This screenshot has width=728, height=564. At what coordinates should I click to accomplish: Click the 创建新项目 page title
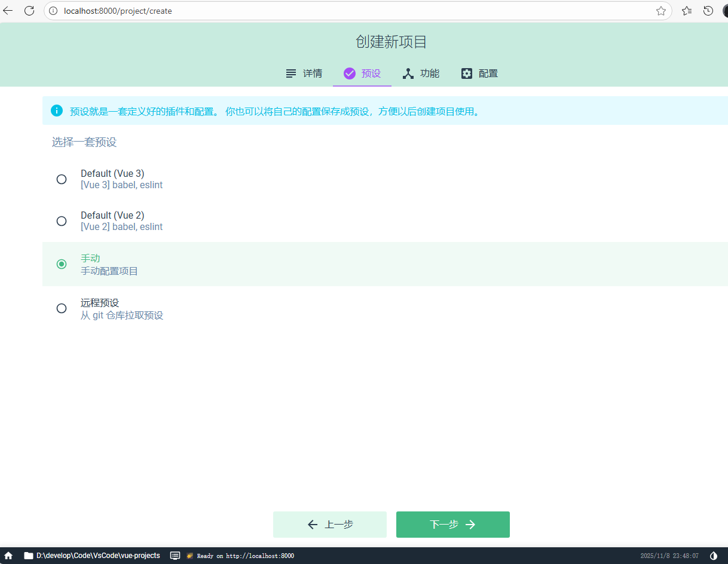[391, 42]
